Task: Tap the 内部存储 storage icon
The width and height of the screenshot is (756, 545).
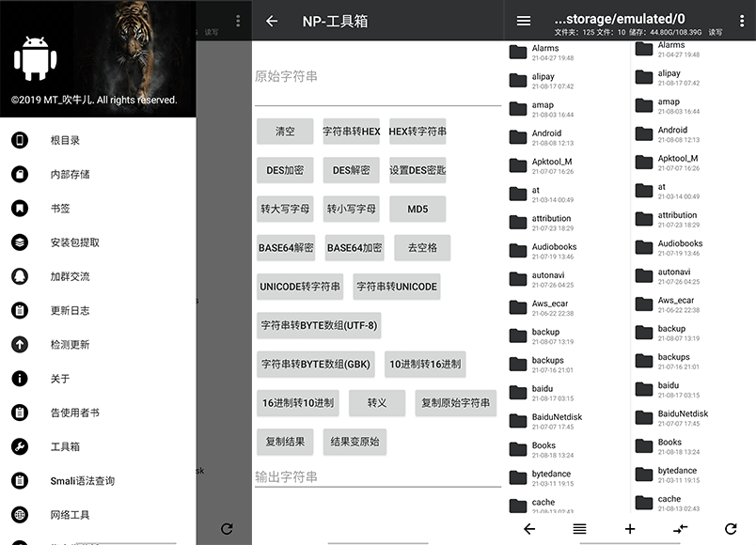Action: point(20,174)
